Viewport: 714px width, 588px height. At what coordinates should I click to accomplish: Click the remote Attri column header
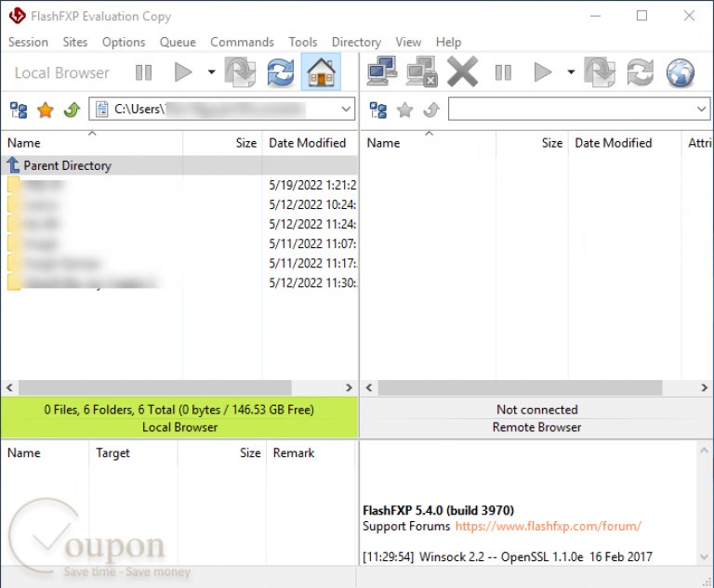tap(698, 143)
